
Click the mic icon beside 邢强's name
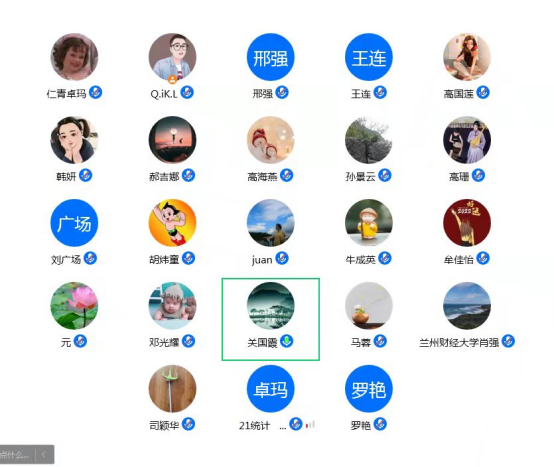coord(282,93)
